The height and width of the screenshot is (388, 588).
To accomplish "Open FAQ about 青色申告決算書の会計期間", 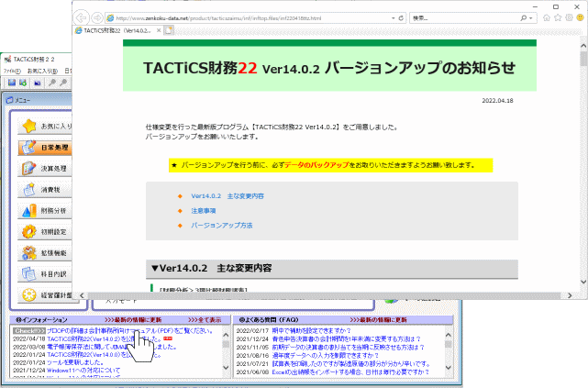I will (x=347, y=338).
